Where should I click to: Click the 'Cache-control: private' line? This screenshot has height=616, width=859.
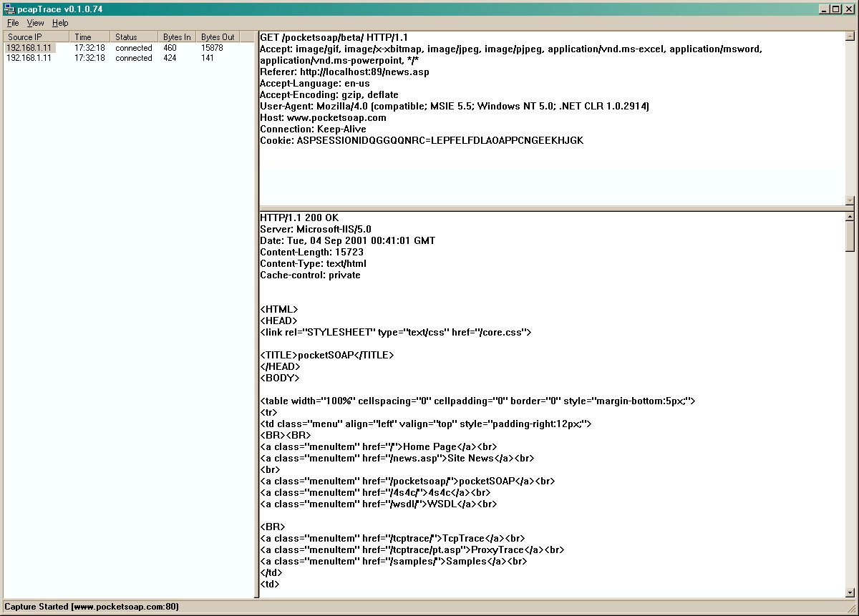point(310,275)
